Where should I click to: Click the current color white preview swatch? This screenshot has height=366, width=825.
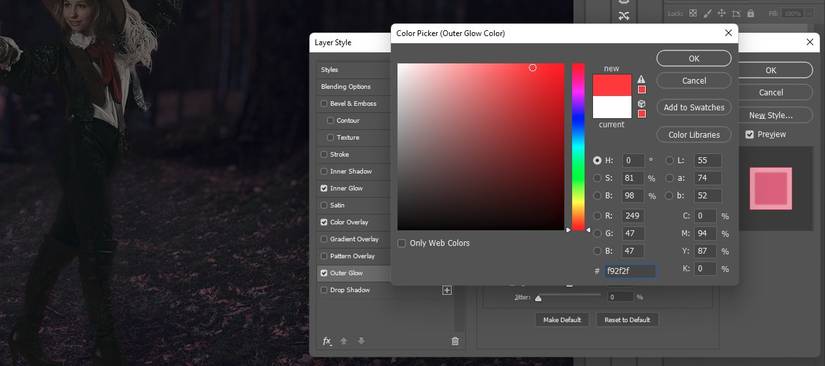click(x=612, y=107)
